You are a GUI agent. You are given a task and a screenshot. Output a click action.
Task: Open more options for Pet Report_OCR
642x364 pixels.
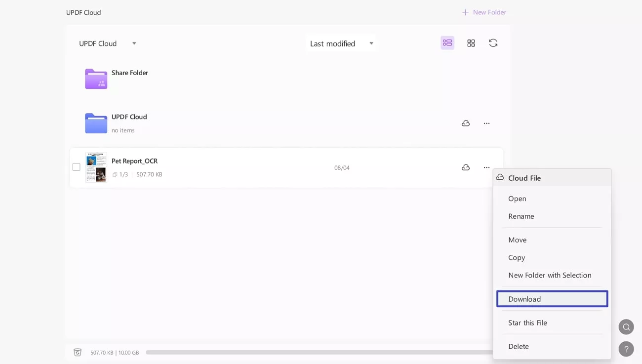pos(486,167)
